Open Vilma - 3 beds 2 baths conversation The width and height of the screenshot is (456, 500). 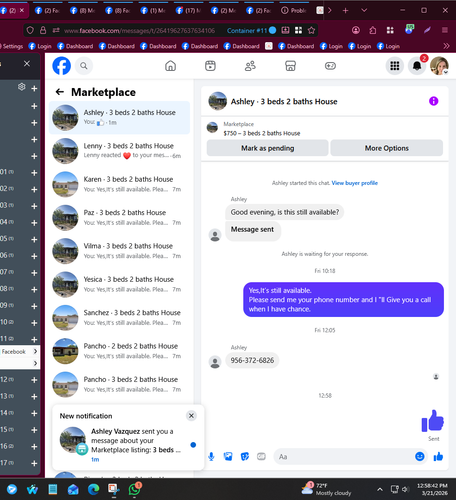tap(119, 251)
